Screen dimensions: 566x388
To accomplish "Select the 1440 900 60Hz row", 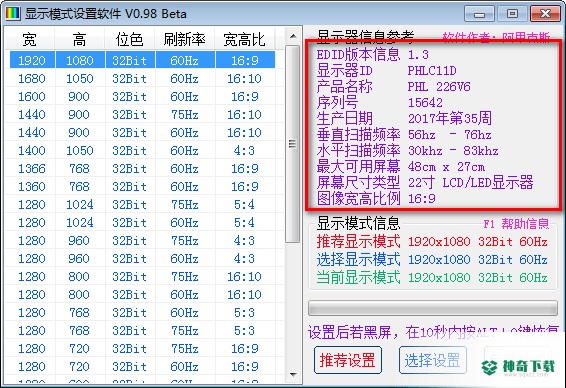I will [143, 132].
